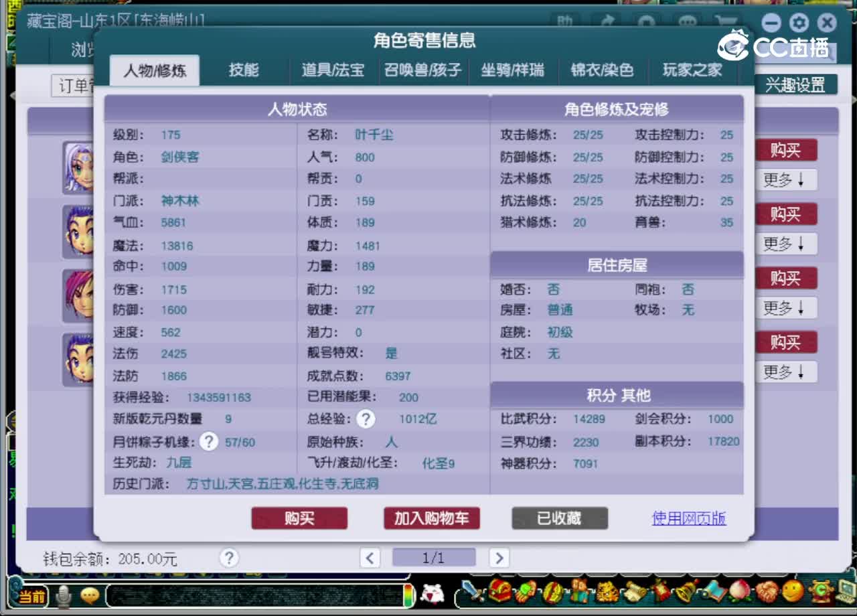This screenshot has height=616, width=857.
Task: Click the next page arrow beside 1/1
Action: [499, 558]
